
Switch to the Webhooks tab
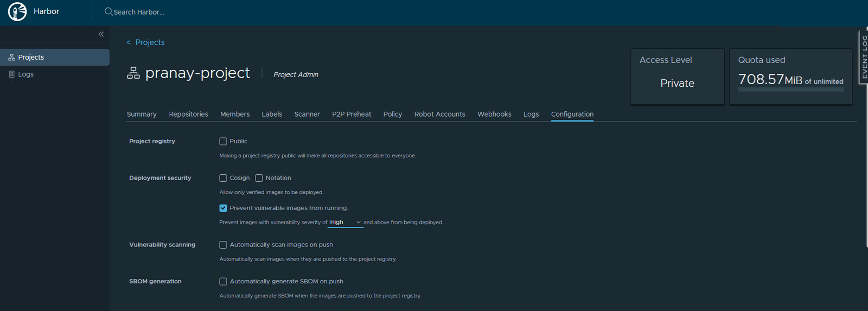click(x=494, y=114)
